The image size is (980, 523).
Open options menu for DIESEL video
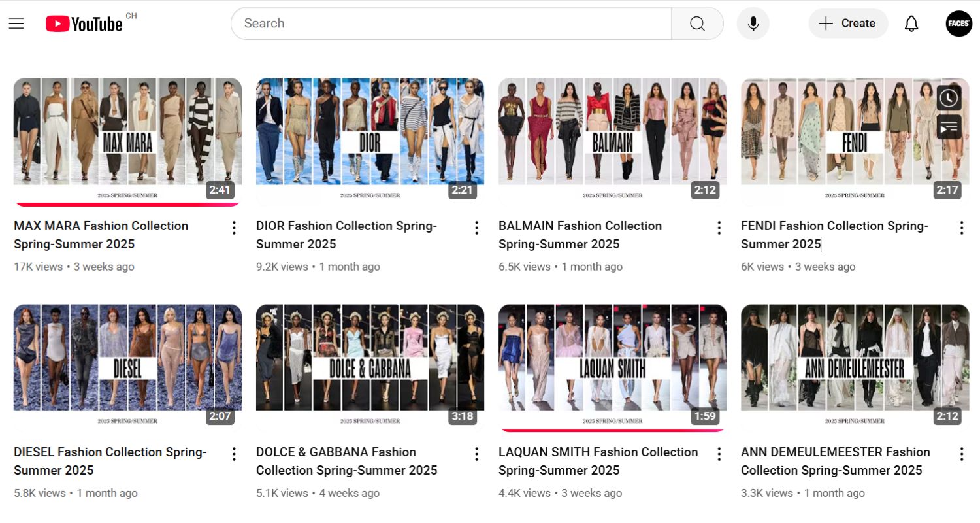click(234, 454)
